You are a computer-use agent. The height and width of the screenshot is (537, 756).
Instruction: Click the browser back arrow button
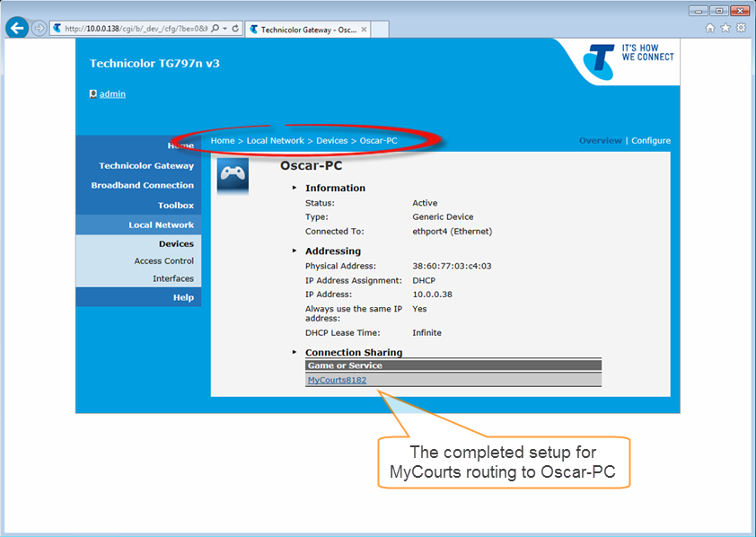(x=16, y=28)
